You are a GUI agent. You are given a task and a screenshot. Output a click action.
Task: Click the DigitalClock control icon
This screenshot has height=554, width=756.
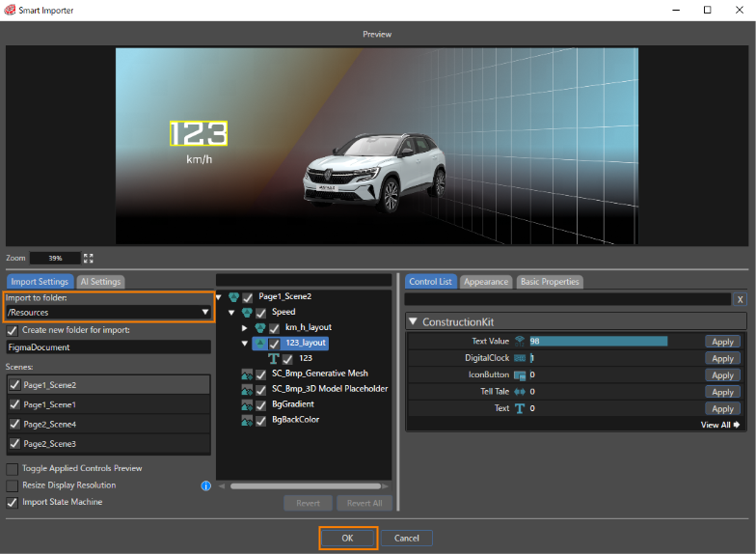coord(520,358)
